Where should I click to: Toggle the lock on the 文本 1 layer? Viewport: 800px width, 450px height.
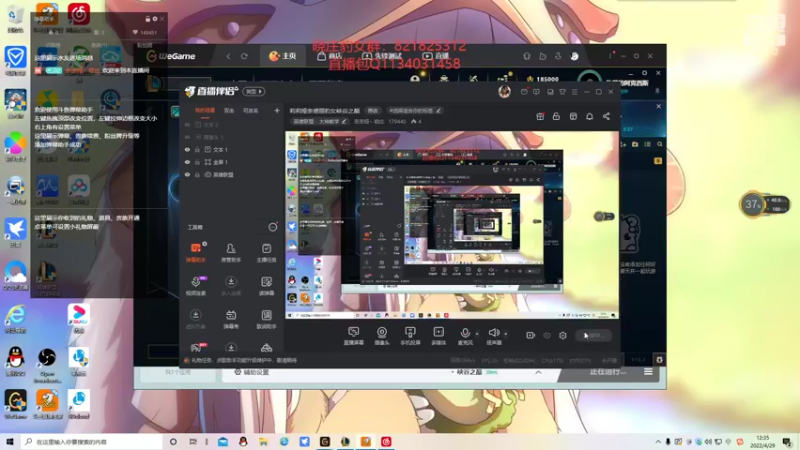197,149
